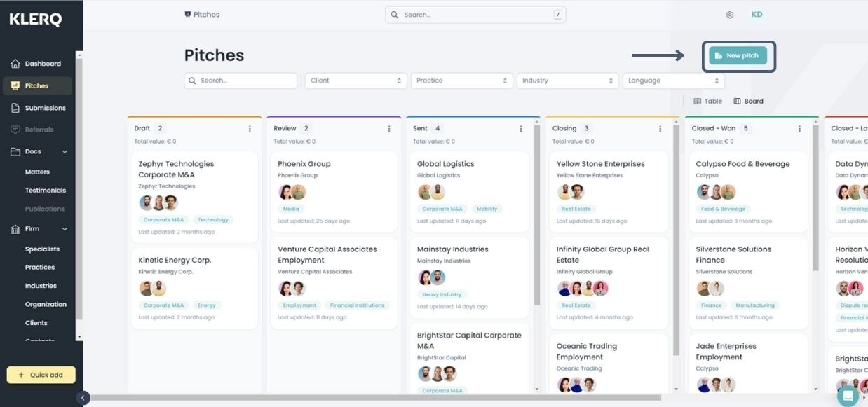Open Zephyr Technologies Corporate M&A pitch
The width and height of the screenshot is (868, 407).
coord(195,197)
